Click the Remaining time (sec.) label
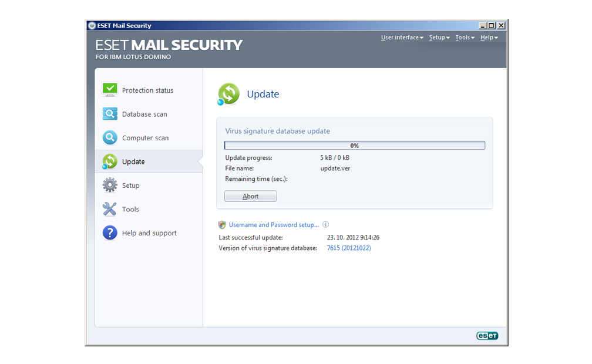This screenshot has height=364, width=592. tap(256, 179)
